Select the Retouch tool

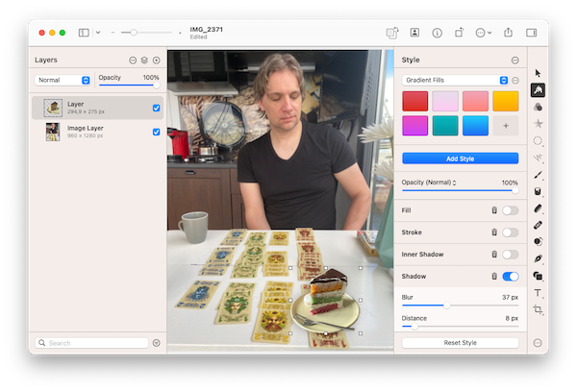point(538,241)
